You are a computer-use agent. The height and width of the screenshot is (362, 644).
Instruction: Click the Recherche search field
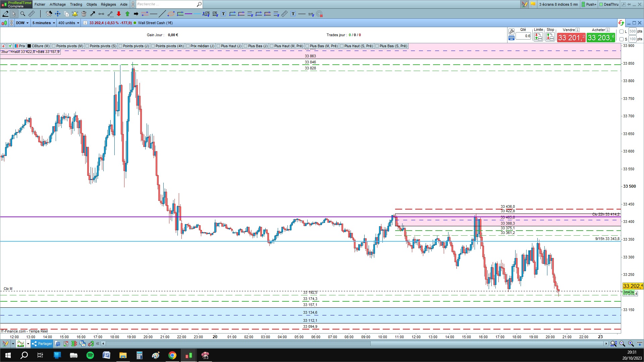(166, 4)
